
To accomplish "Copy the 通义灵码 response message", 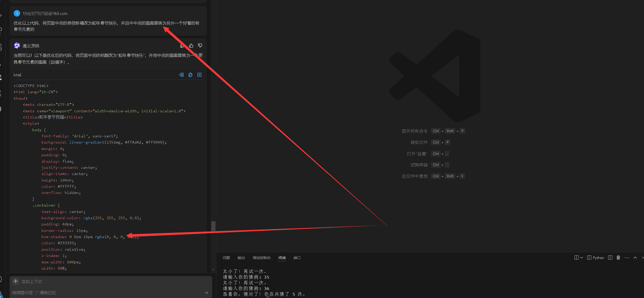I will pos(182,46).
